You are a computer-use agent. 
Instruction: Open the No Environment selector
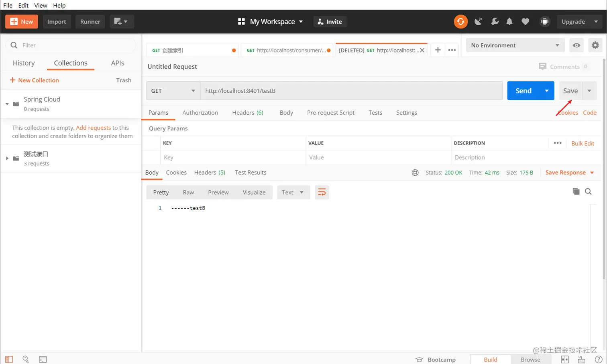point(515,45)
